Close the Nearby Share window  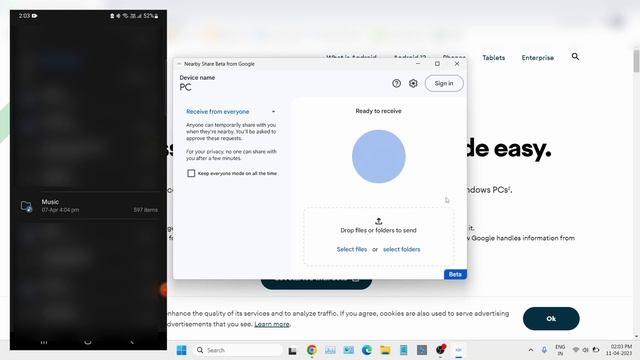pyautogui.click(x=457, y=64)
